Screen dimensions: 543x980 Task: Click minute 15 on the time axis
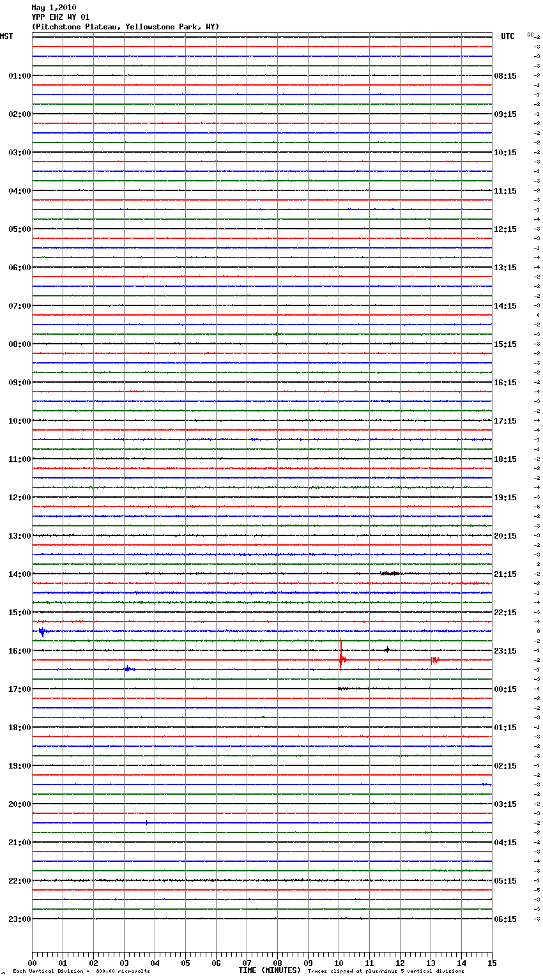pyautogui.click(x=492, y=963)
